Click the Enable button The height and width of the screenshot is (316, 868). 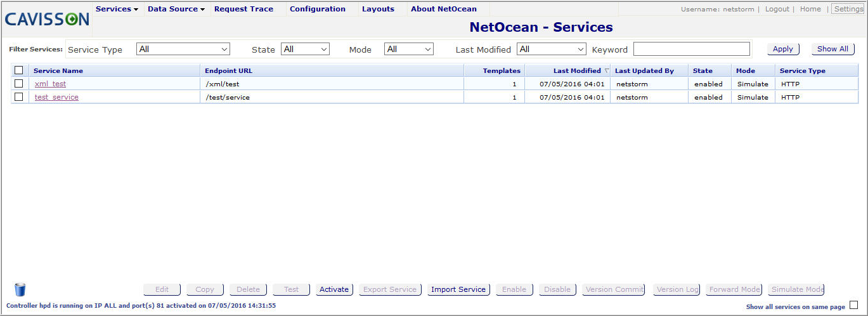point(514,289)
